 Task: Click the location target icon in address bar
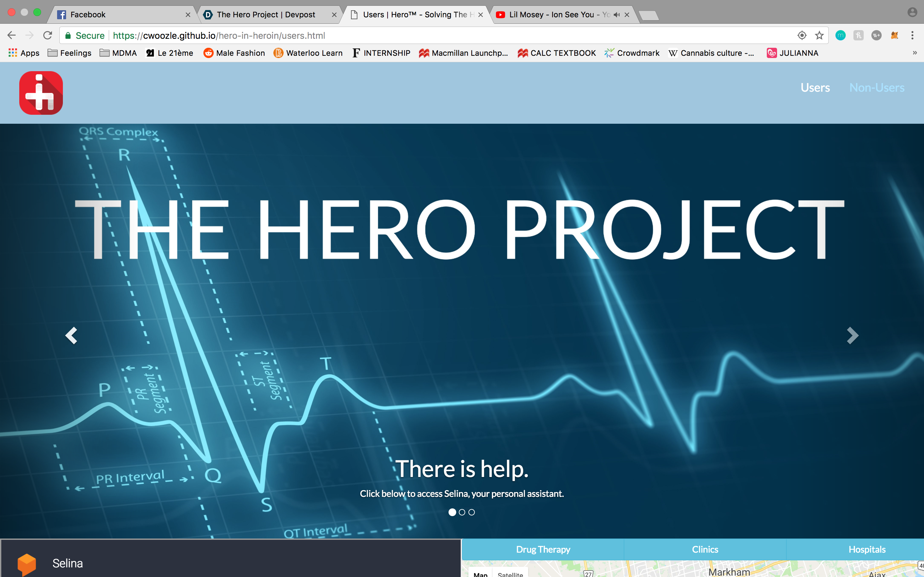point(802,36)
